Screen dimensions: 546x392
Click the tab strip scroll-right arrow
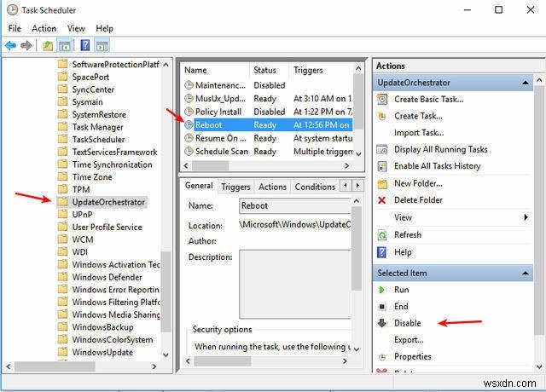click(x=357, y=186)
